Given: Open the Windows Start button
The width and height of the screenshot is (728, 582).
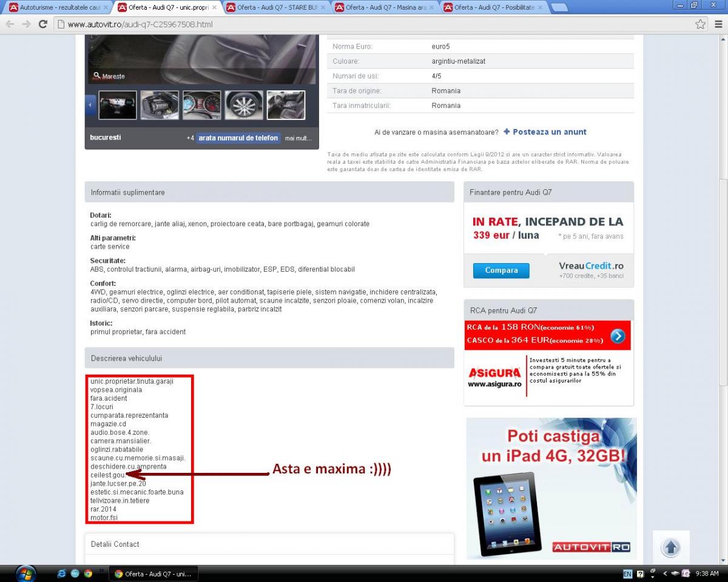Looking at the screenshot, I should [x=26, y=574].
